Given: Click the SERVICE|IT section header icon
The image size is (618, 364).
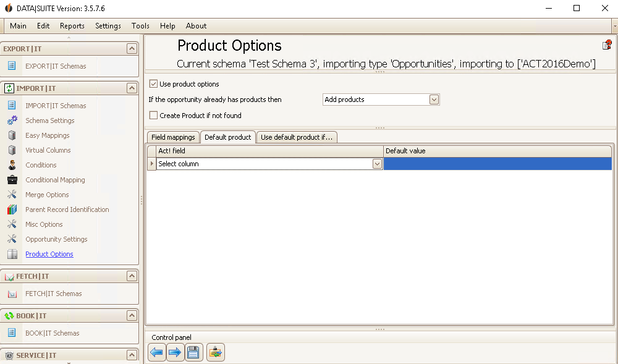Looking at the screenshot, I should 9,355.
